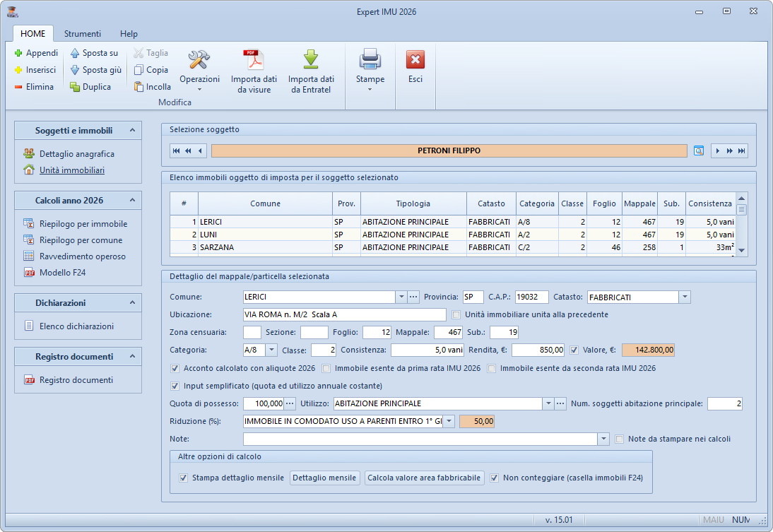Open the Catasto FABBRICATI dropdown
Viewport: 773px width, 532px height.
pos(684,297)
